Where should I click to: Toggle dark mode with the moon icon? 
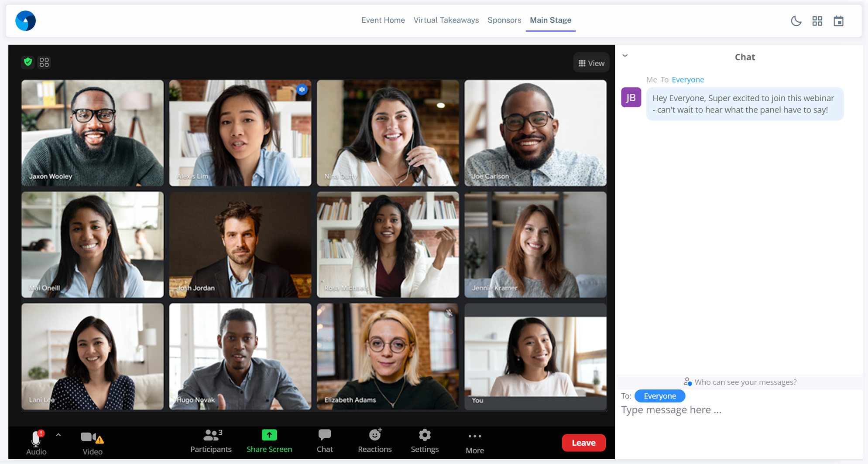(x=796, y=21)
